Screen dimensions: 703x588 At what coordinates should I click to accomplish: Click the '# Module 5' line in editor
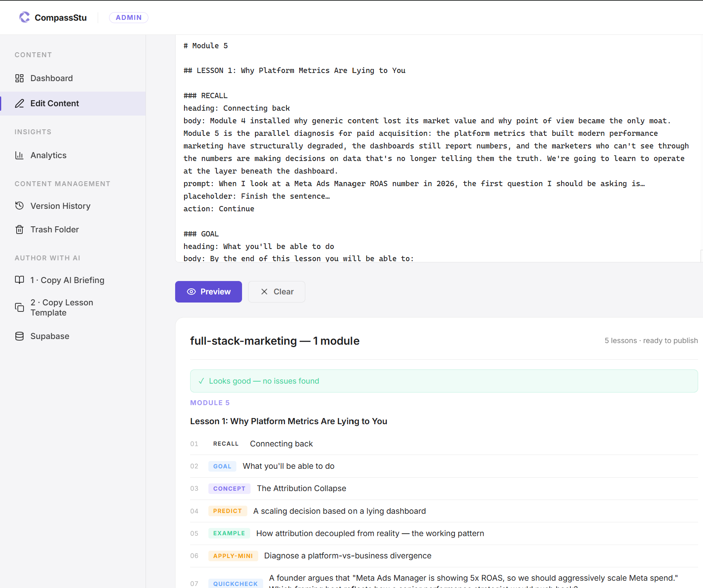click(206, 46)
